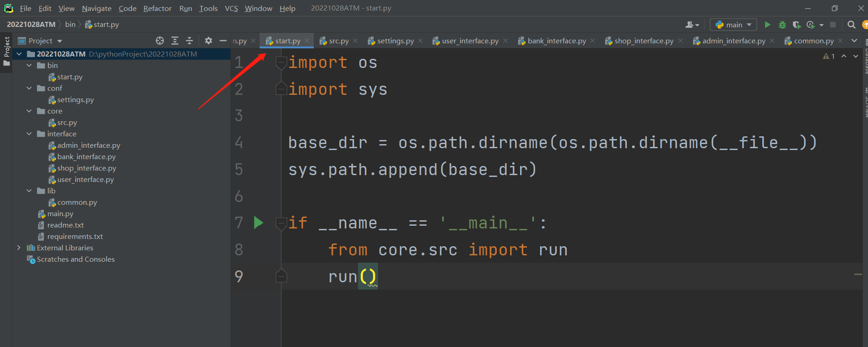Show the hidden editor tabs list chevron

click(854, 41)
